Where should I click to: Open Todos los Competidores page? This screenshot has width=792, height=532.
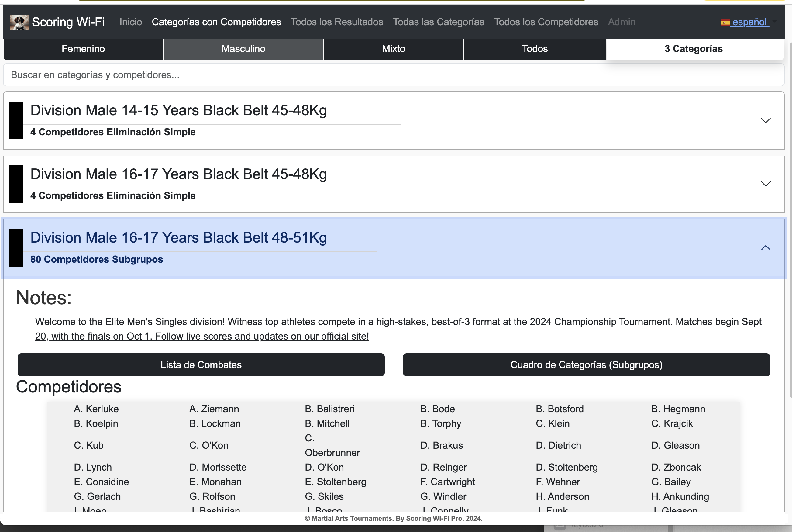click(546, 22)
